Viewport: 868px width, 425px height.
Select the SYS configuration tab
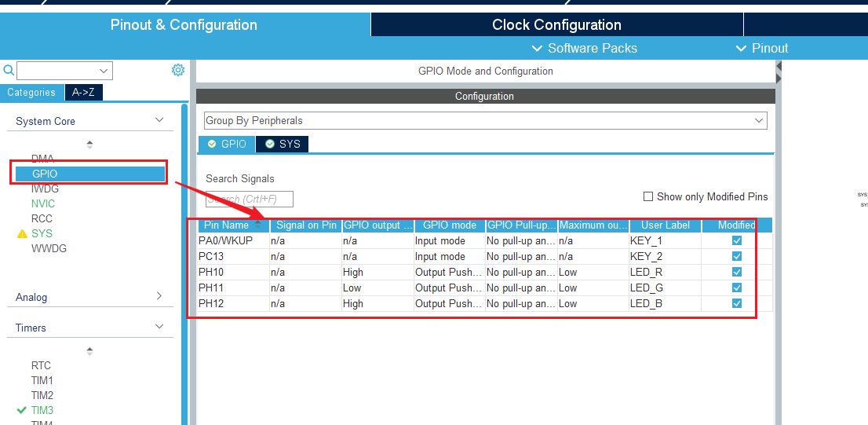tap(283, 145)
